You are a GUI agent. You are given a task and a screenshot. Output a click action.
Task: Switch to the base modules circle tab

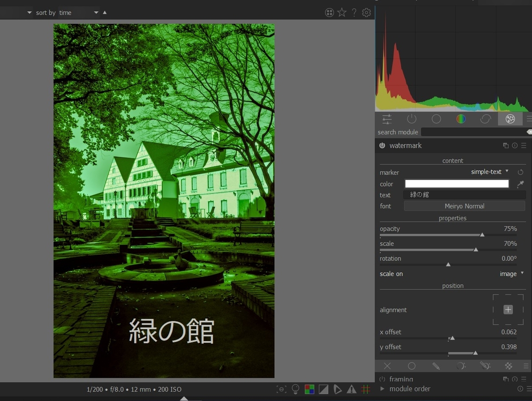[x=436, y=119]
